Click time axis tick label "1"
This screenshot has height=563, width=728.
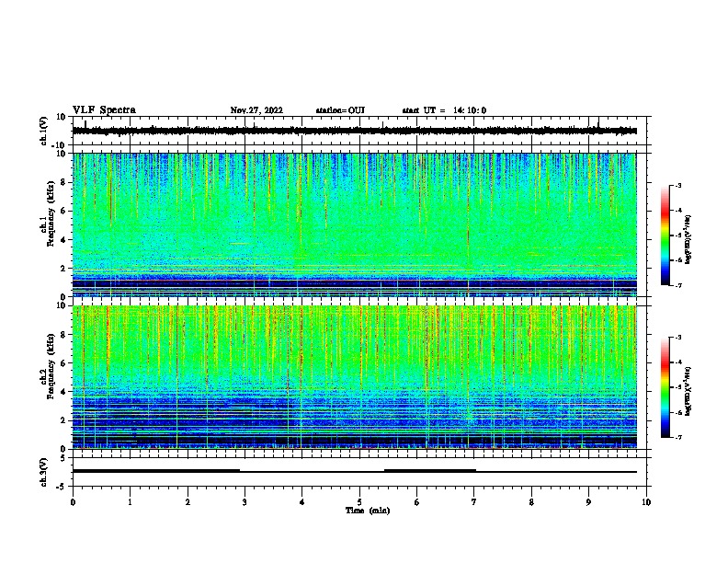(x=130, y=502)
